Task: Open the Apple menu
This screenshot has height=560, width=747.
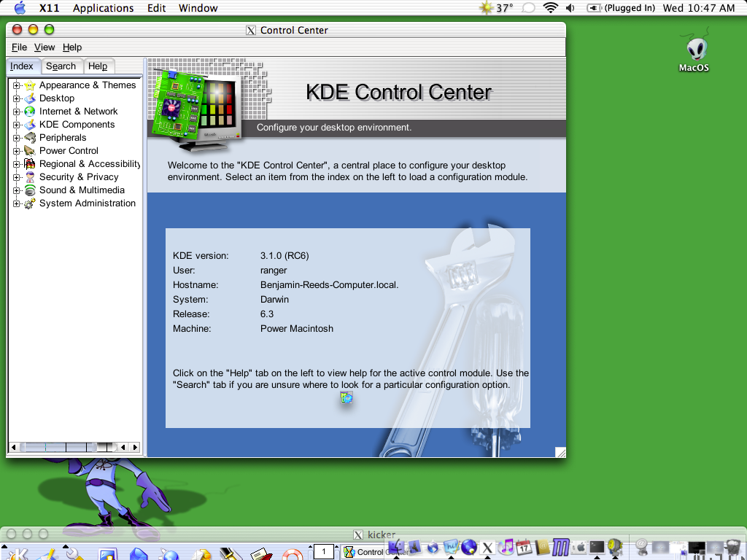Action: pos(20,7)
